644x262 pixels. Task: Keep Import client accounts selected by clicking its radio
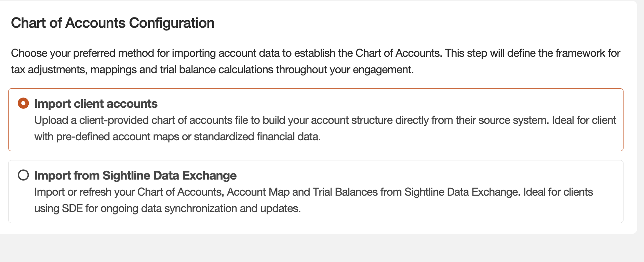(23, 103)
